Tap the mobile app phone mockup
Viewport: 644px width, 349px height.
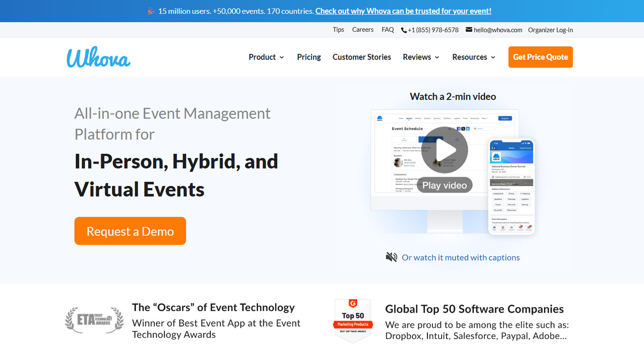coord(511,187)
